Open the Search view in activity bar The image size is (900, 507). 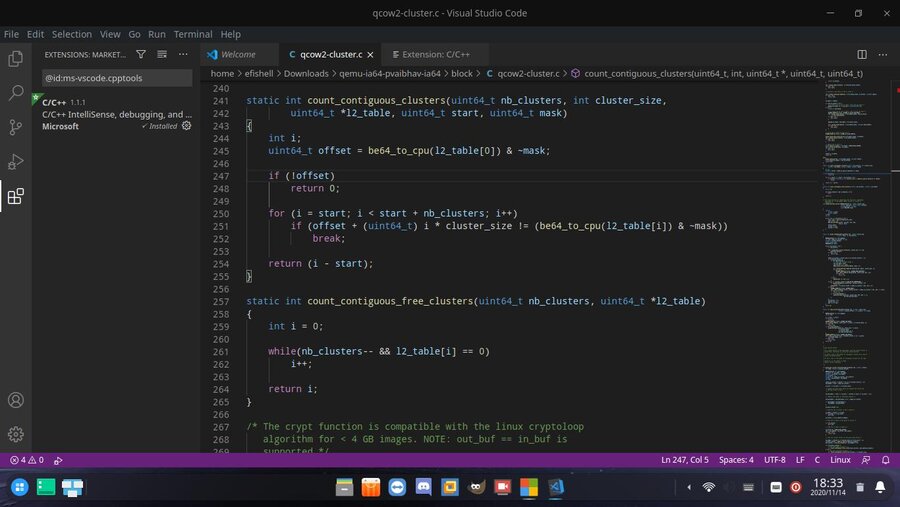tap(15, 93)
